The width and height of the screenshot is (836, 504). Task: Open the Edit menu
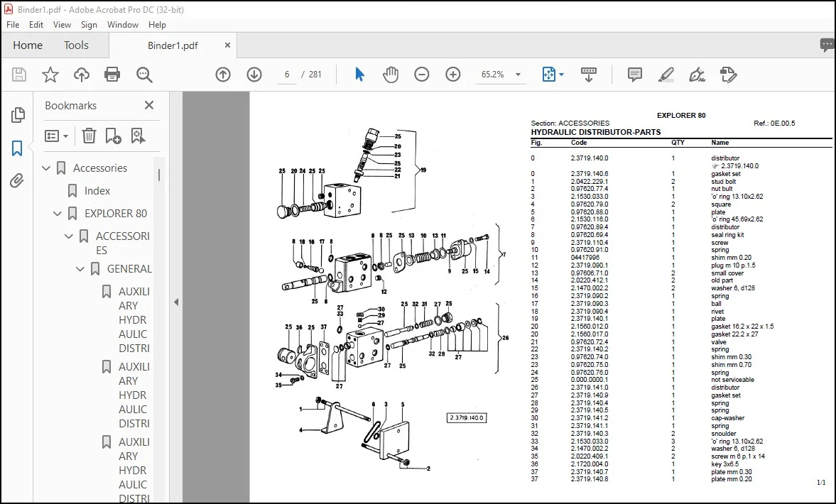click(36, 25)
